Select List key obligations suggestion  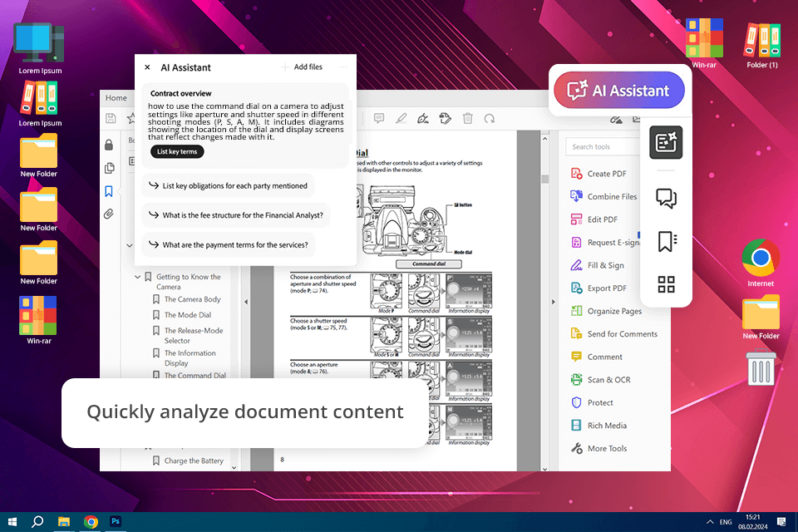228,186
